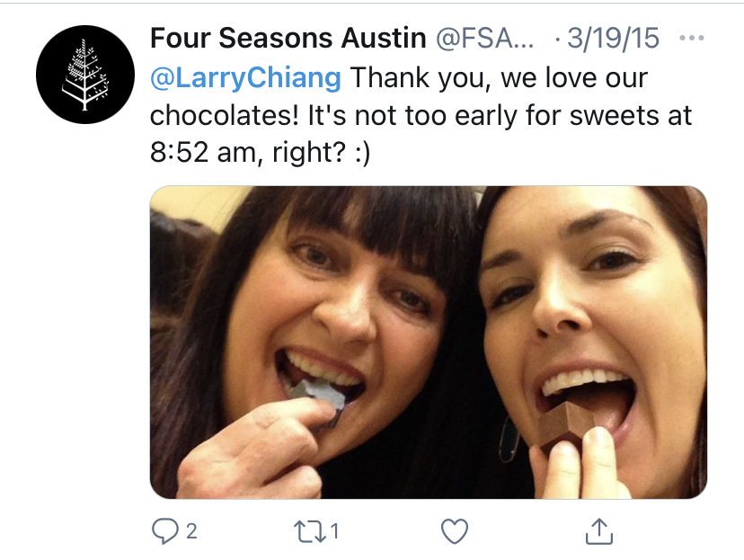Open the share sheet for this tweet

pos(599,531)
